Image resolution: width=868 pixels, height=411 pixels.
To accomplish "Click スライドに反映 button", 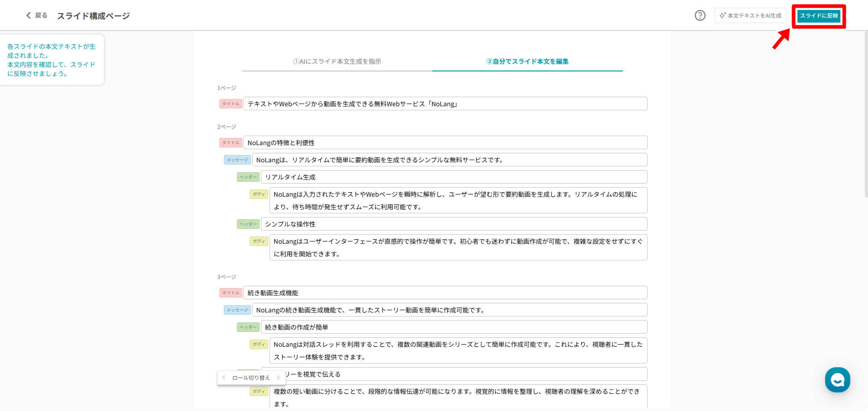I will pos(819,16).
